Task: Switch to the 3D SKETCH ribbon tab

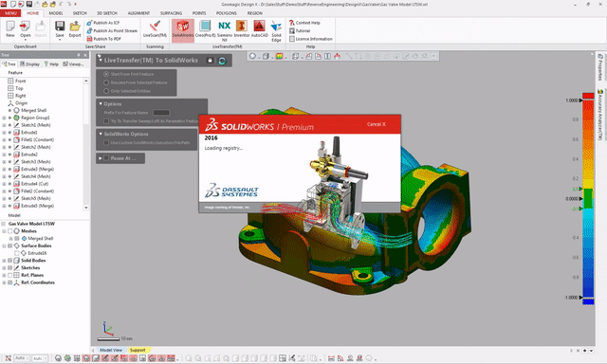Action: [x=107, y=13]
